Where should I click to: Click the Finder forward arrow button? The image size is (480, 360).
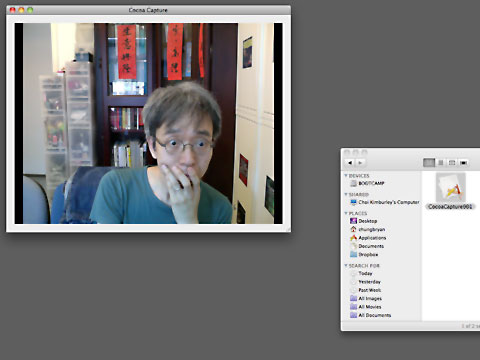pos(360,163)
